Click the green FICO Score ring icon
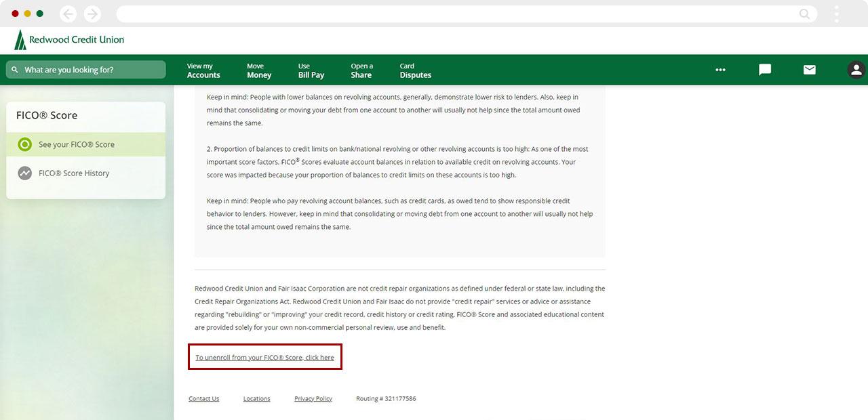 (x=25, y=144)
